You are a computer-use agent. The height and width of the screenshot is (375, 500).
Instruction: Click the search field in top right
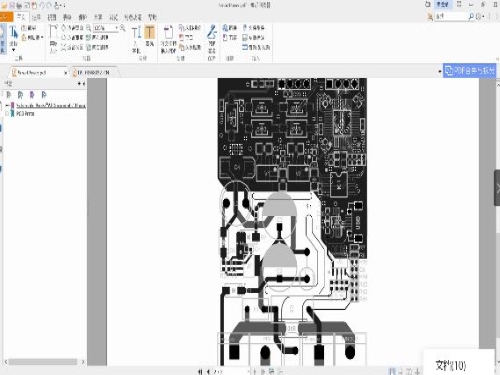(451, 16)
